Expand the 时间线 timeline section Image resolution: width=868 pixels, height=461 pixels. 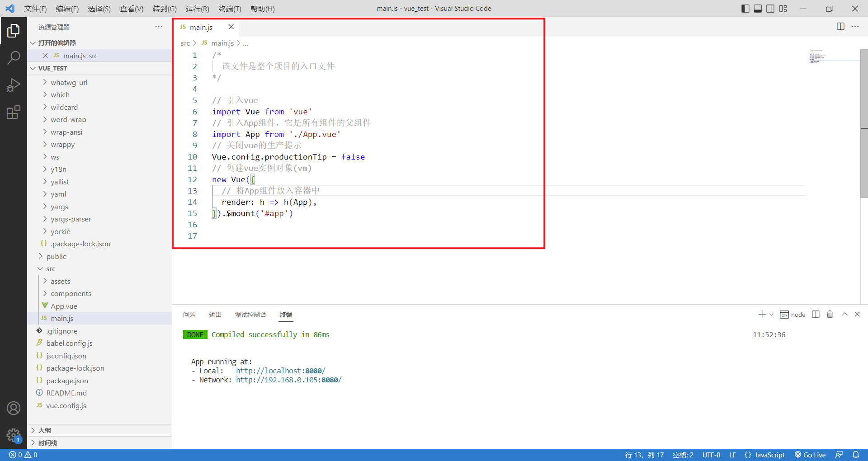point(99,443)
